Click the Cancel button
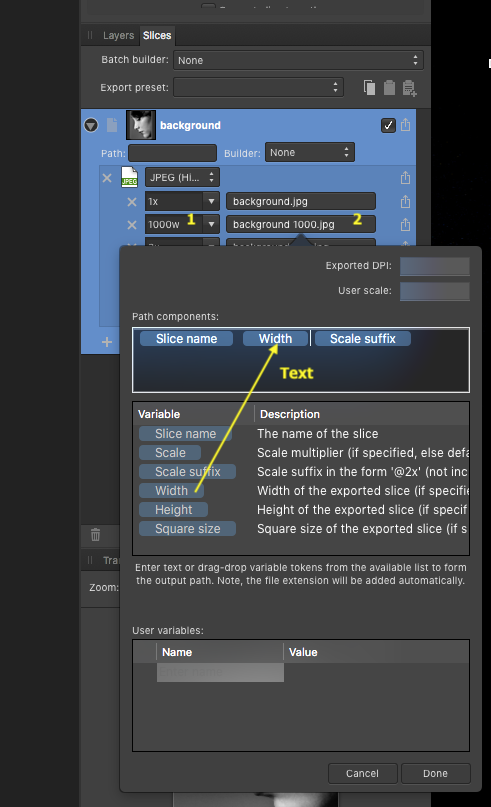The width and height of the screenshot is (491, 807). click(x=362, y=773)
